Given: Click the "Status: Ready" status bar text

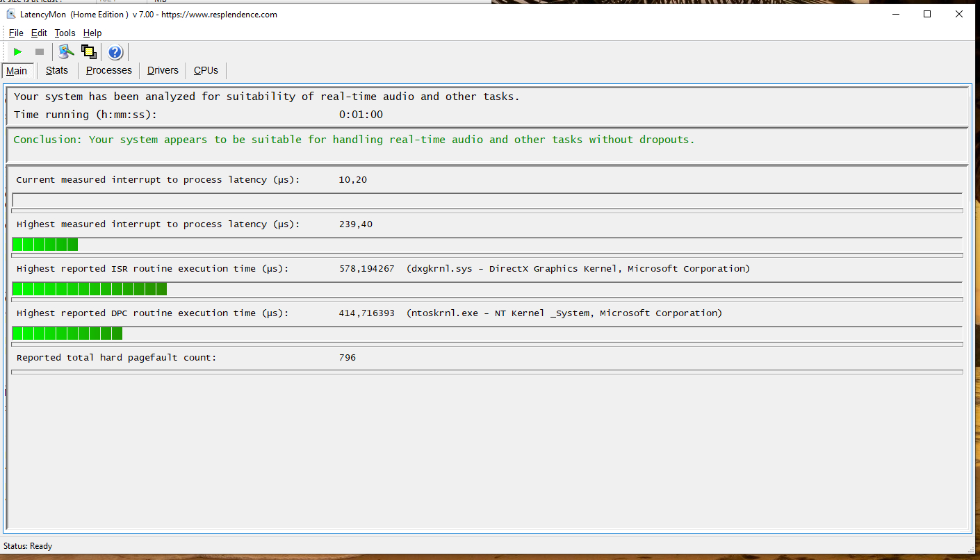Looking at the screenshot, I should click(x=28, y=546).
